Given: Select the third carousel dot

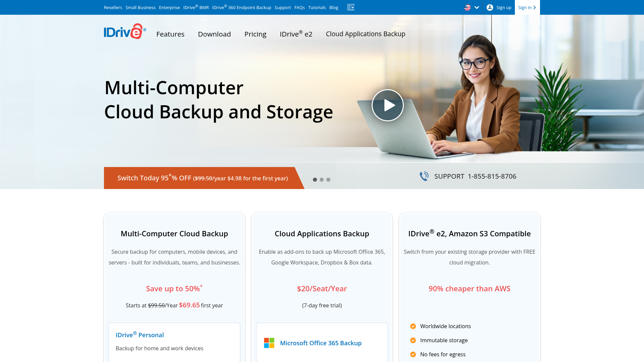Looking at the screenshot, I should pyautogui.click(x=328, y=180).
